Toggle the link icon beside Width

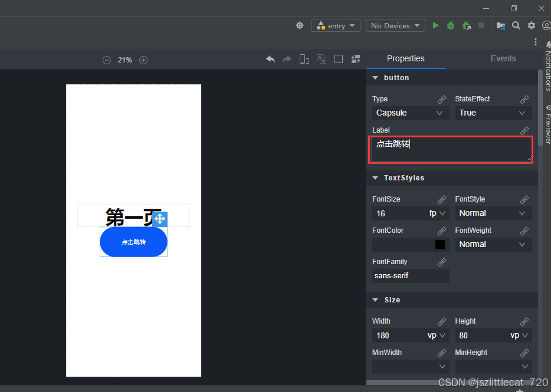tap(441, 322)
